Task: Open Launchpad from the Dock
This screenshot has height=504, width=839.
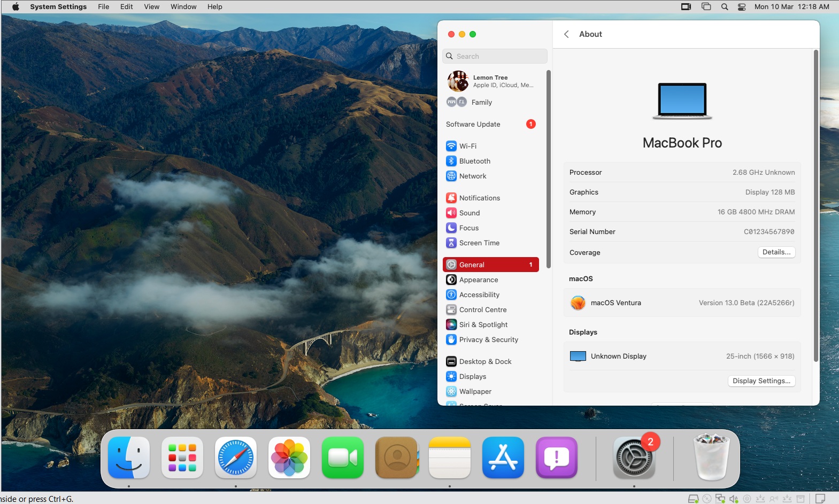Action: pyautogui.click(x=182, y=458)
